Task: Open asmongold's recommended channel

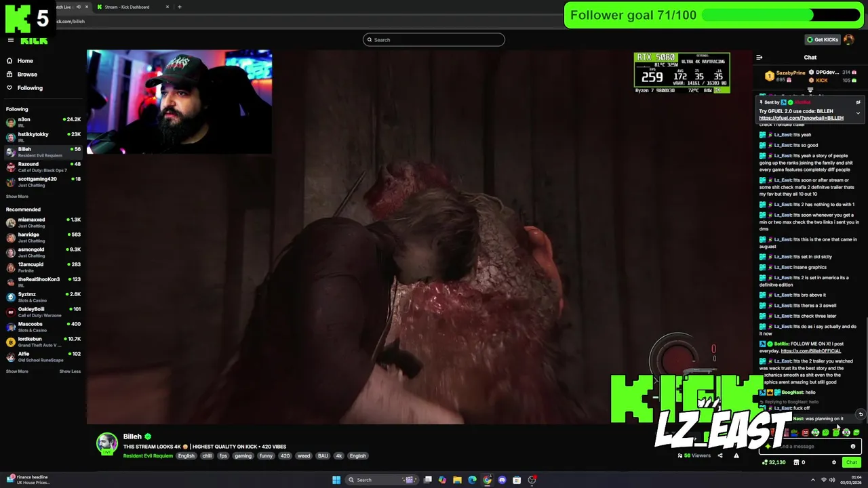Action: (x=43, y=252)
